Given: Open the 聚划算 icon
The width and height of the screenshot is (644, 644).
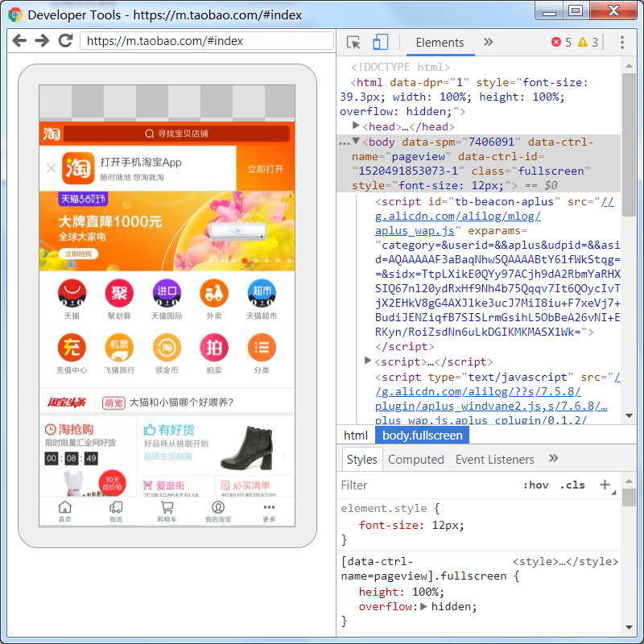Looking at the screenshot, I should (119, 293).
